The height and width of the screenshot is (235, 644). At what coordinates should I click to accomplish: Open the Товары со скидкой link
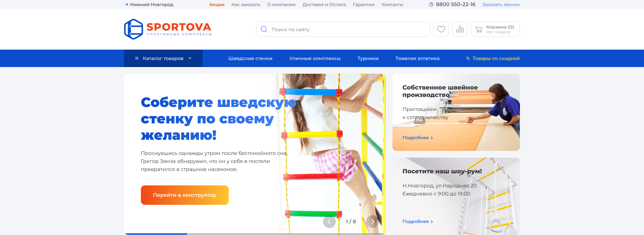pos(493,58)
